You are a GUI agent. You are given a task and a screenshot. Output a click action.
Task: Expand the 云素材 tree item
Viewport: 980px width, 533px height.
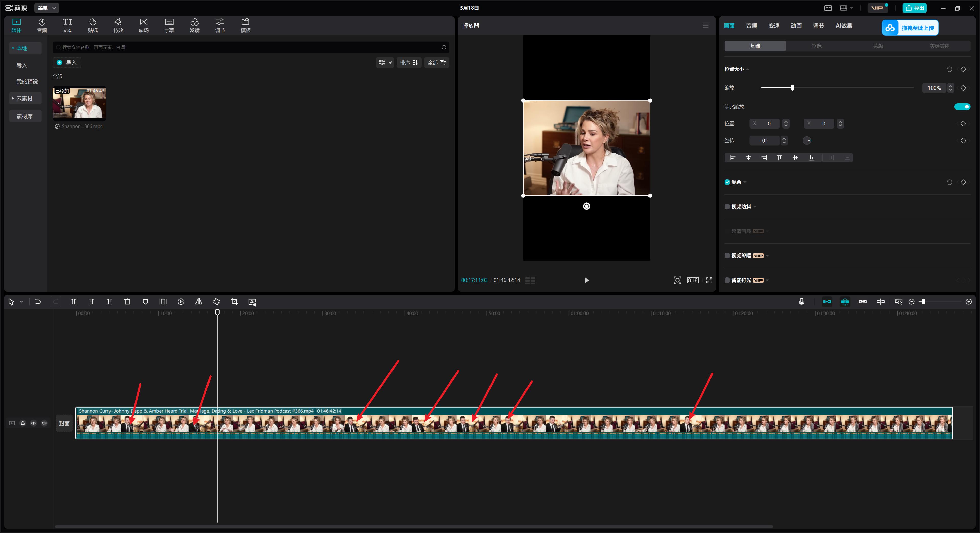tap(24, 98)
